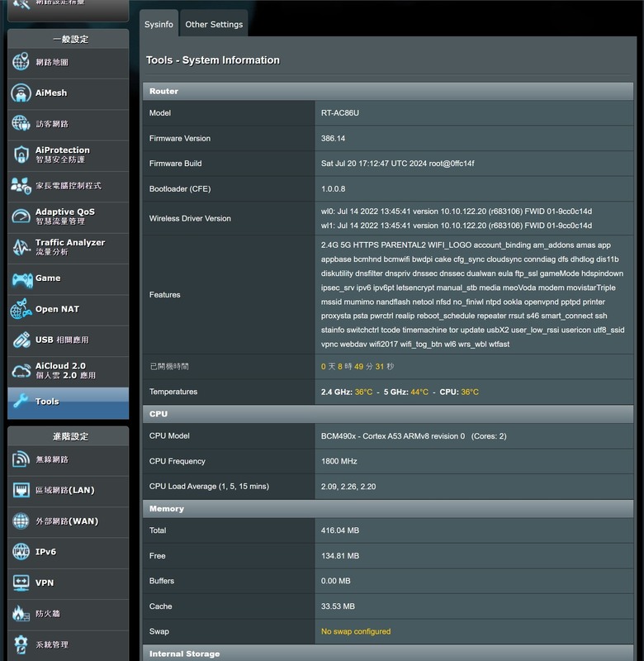Click the AiMesh router icon
Image resolution: width=644 pixels, height=661 pixels.
click(21, 93)
